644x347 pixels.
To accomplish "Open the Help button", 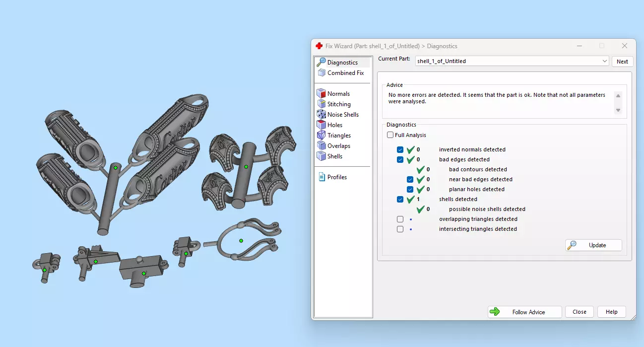I will (612, 312).
